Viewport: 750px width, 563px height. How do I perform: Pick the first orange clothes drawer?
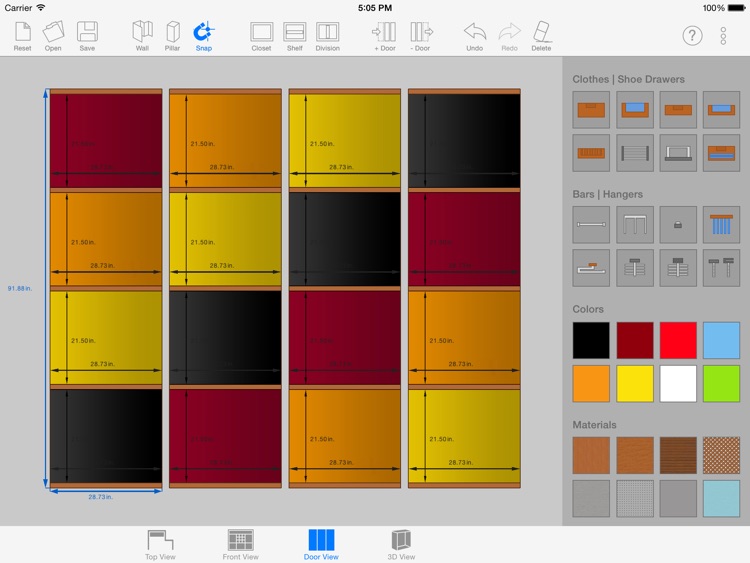[591, 110]
